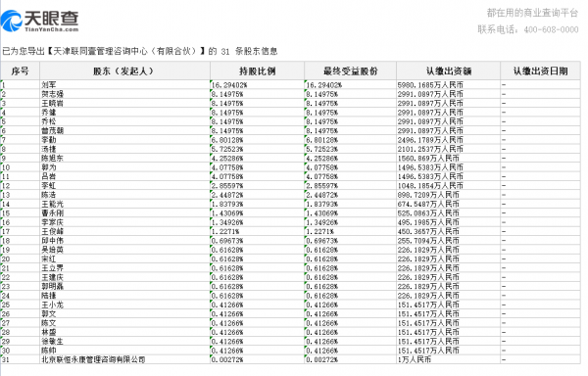This screenshot has height=376, width=588.
Task: Select the 序号 column header
Action: pyautogui.click(x=21, y=70)
